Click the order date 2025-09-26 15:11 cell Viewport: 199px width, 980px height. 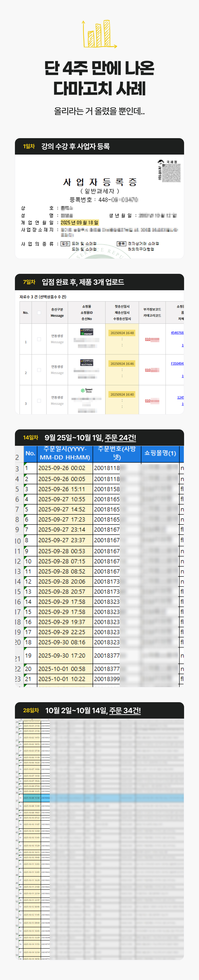tap(65, 489)
